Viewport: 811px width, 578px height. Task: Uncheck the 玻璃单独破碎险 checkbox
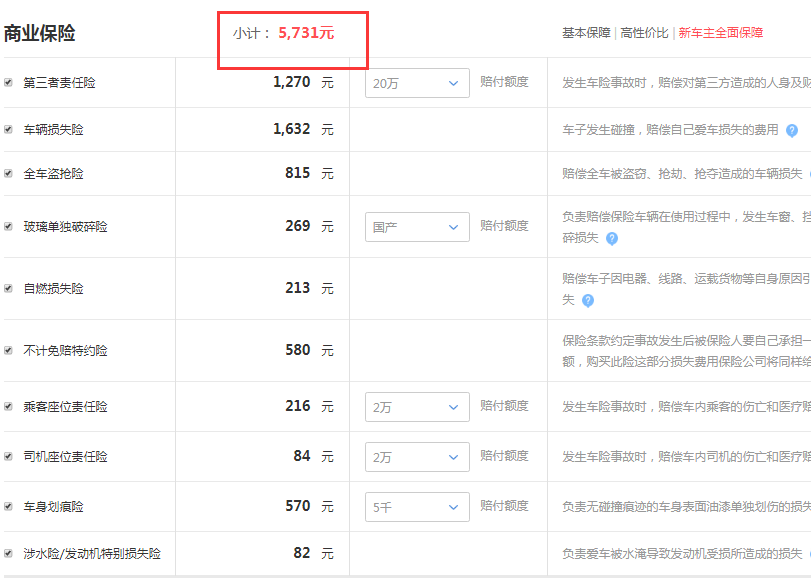click(x=8, y=226)
